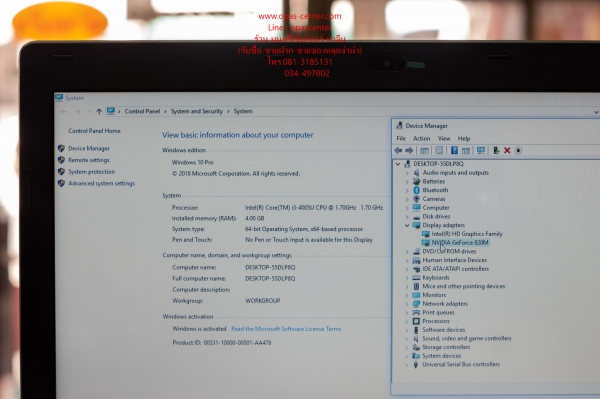Click the scan for hardware changes monitor icon
Viewport: 600px width, 399px height.
click(481, 150)
